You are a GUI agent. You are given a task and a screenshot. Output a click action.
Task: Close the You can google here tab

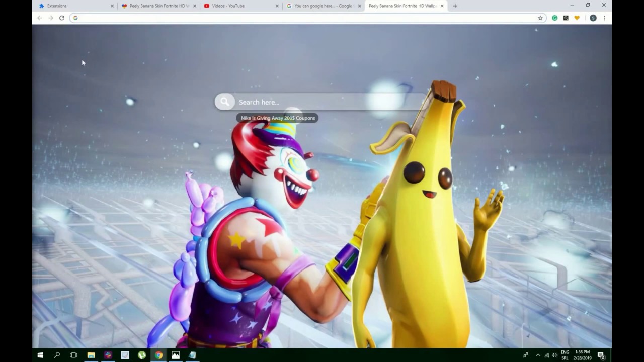tap(360, 6)
